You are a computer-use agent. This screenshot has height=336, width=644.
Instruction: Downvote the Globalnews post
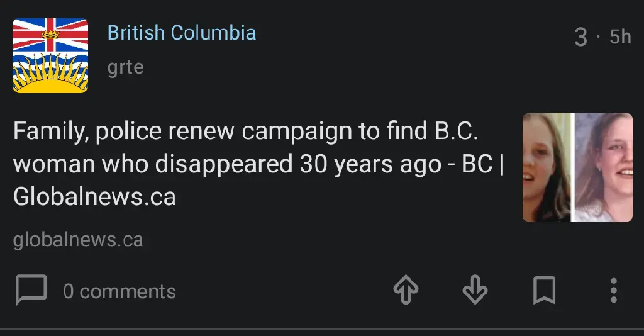tap(475, 290)
